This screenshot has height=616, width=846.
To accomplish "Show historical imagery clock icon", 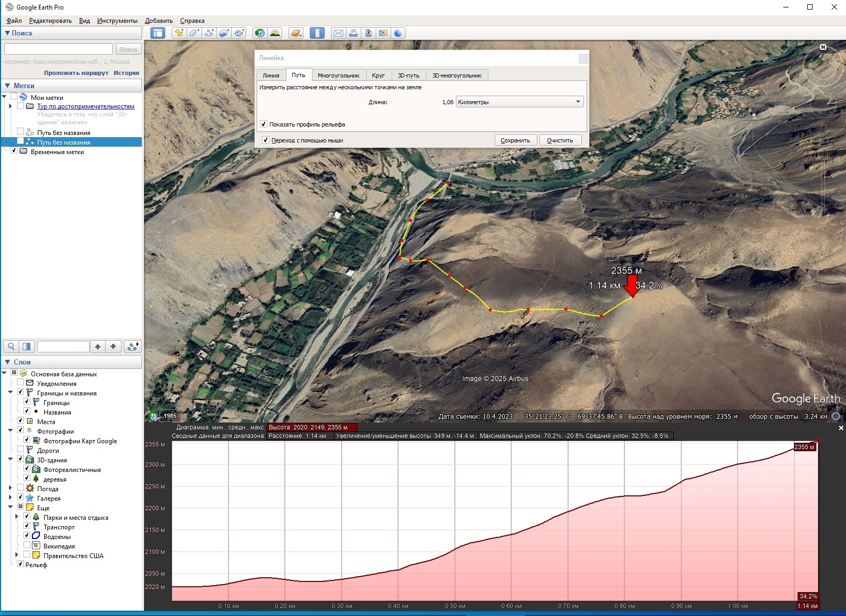I will point(259,33).
